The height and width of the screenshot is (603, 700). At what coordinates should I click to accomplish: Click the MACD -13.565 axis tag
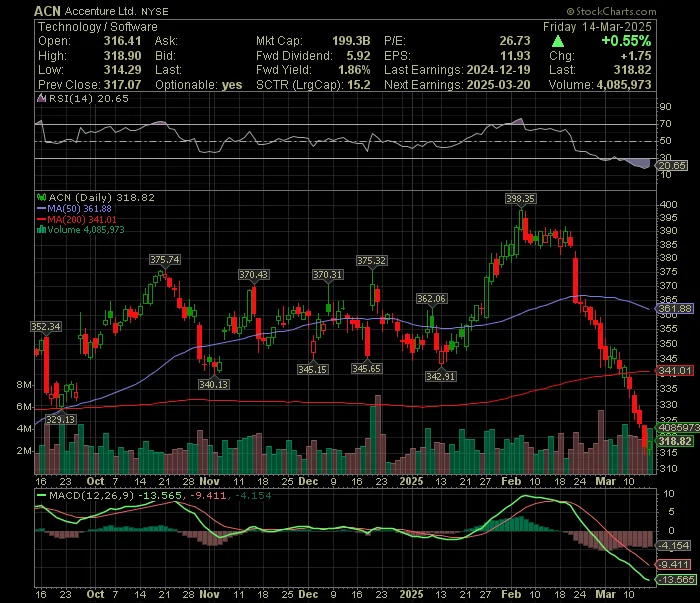click(x=676, y=580)
